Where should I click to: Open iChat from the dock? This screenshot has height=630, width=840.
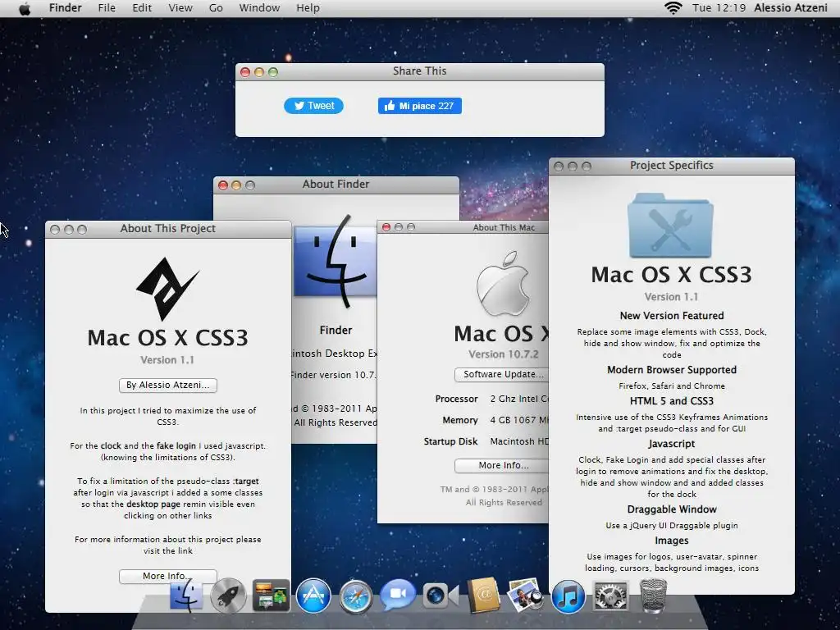tap(398, 595)
